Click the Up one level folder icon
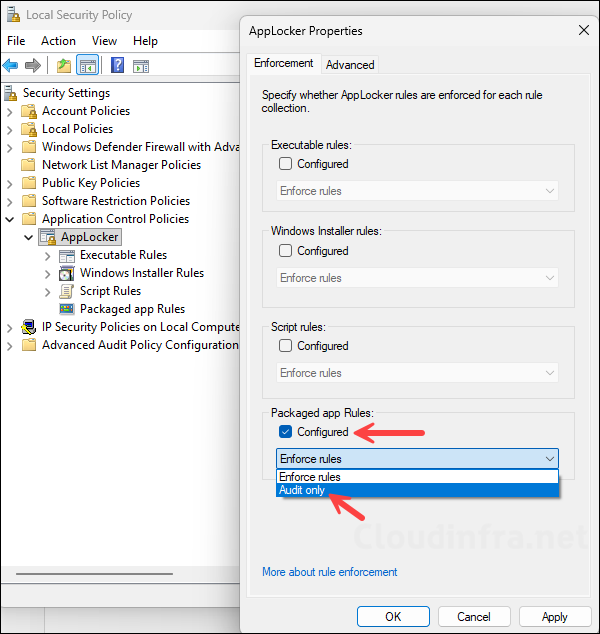Screen dimensions: 600x634 coord(63,66)
